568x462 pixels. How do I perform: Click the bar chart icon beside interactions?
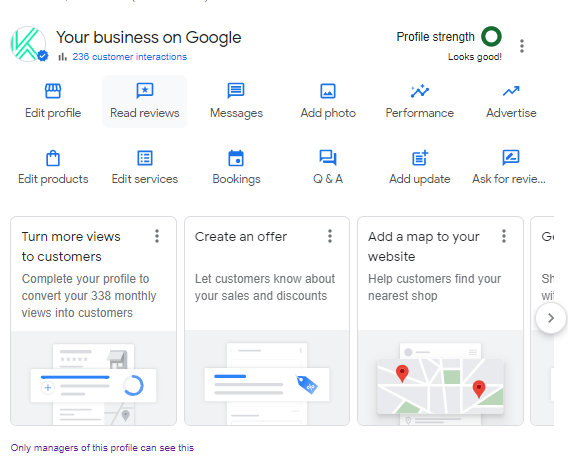click(x=62, y=57)
